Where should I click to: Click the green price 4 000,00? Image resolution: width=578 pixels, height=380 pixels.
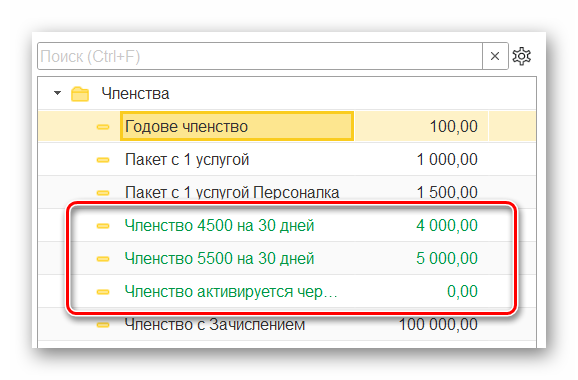click(447, 225)
